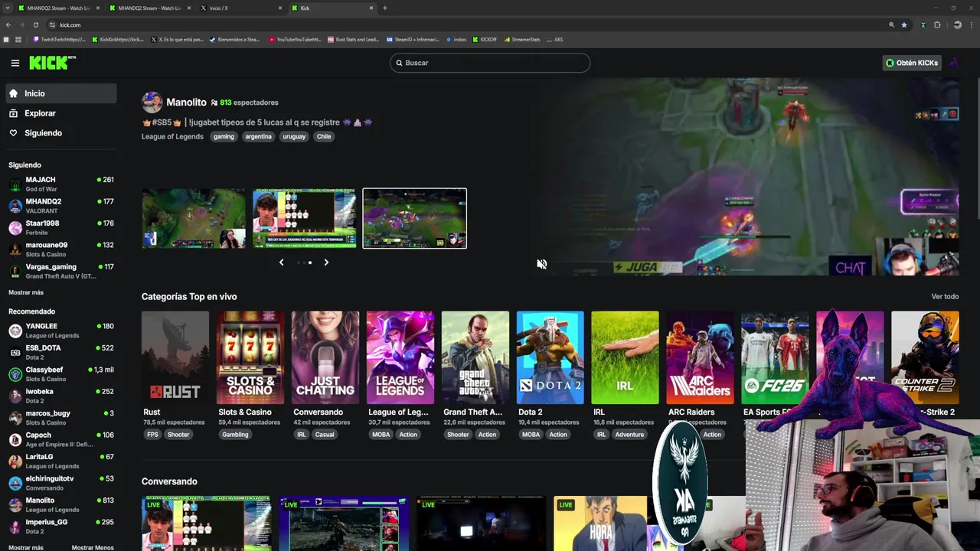
Task: Open the KICKOff bookmark
Action: (x=485, y=39)
